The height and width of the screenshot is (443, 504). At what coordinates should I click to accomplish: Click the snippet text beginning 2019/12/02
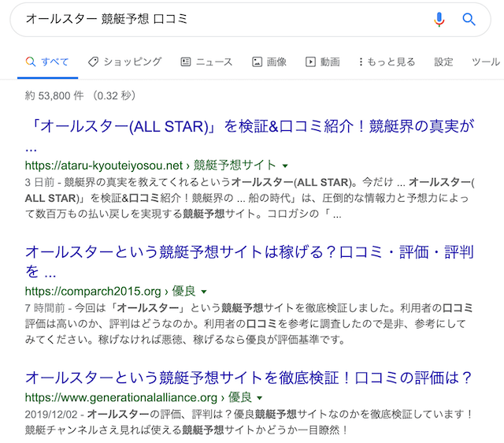tap(248, 422)
